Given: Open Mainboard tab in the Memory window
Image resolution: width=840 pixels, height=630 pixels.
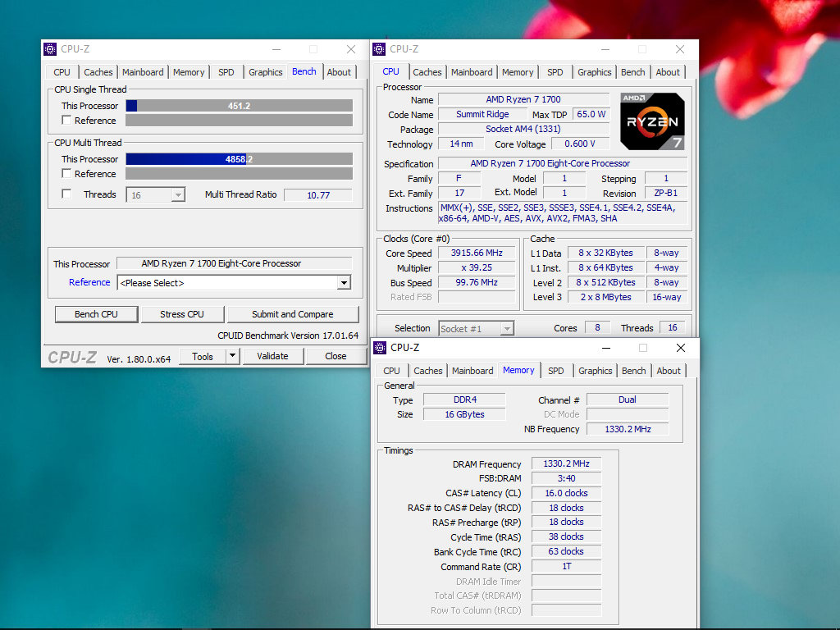Looking at the screenshot, I should [472, 371].
